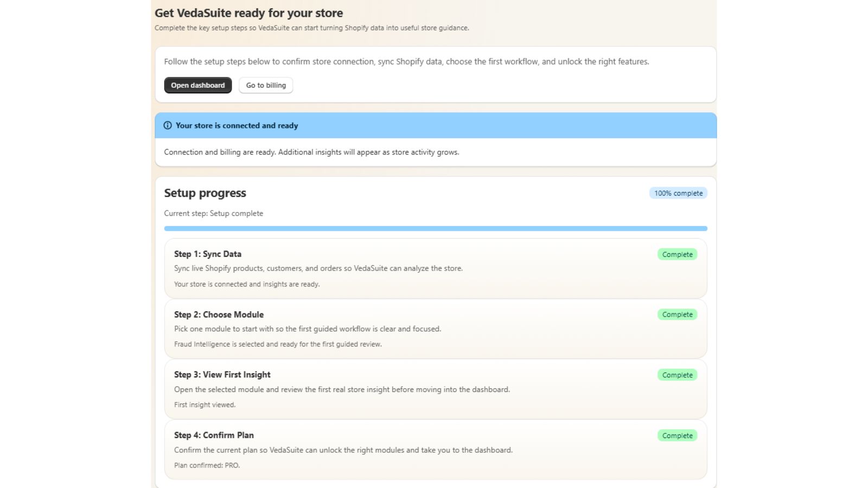Select the 100% complete badge
The image size is (868, 488).
pyautogui.click(x=678, y=193)
